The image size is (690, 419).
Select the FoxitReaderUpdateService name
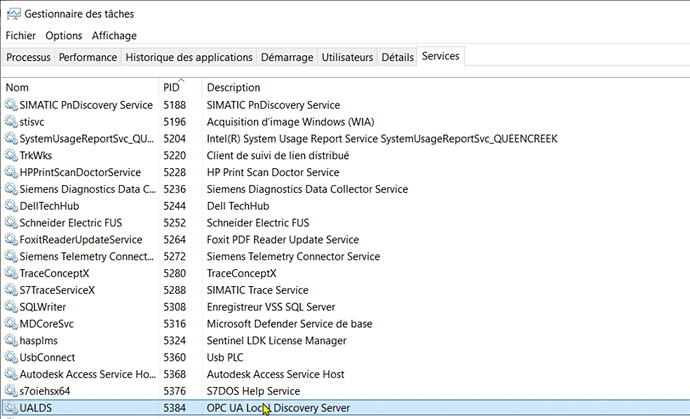[x=81, y=240]
